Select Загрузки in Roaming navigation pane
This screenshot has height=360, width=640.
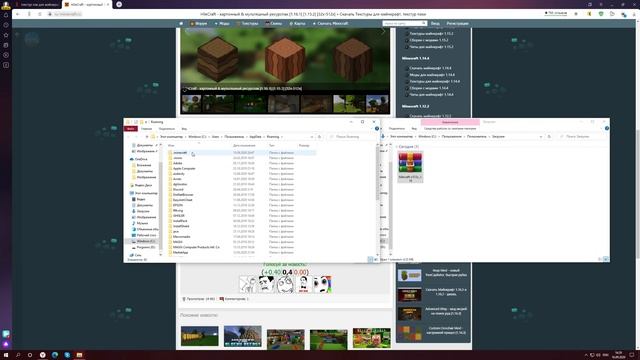(143, 211)
